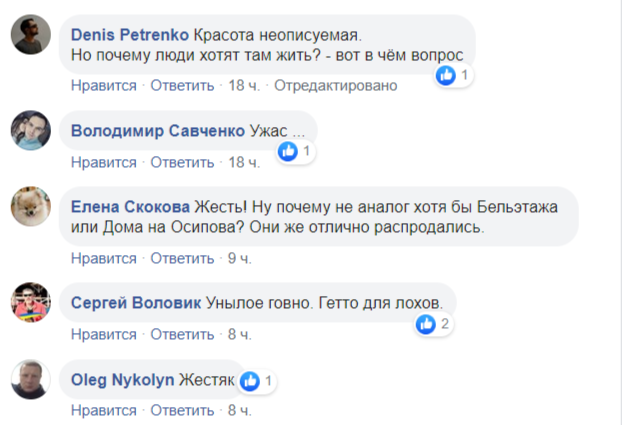Click Володимир Савченко's profile avatar
Viewport: 622px width, 425px height.
coord(31,130)
